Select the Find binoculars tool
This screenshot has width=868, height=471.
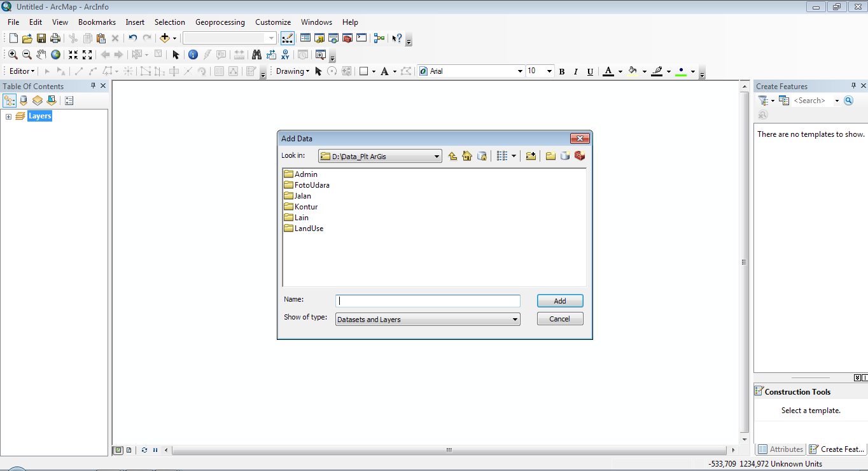(257, 55)
